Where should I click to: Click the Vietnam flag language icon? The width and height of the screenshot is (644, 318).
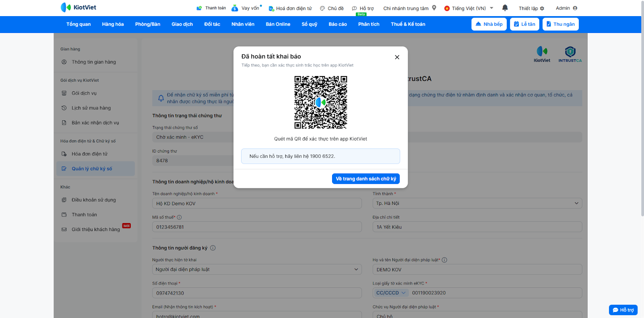click(x=447, y=8)
